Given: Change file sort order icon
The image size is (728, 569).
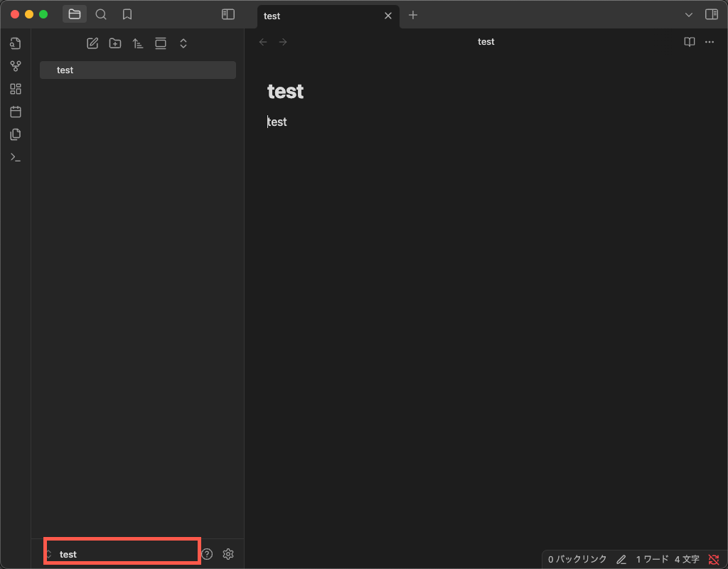Looking at the screenshot, I should coord(138,43).
